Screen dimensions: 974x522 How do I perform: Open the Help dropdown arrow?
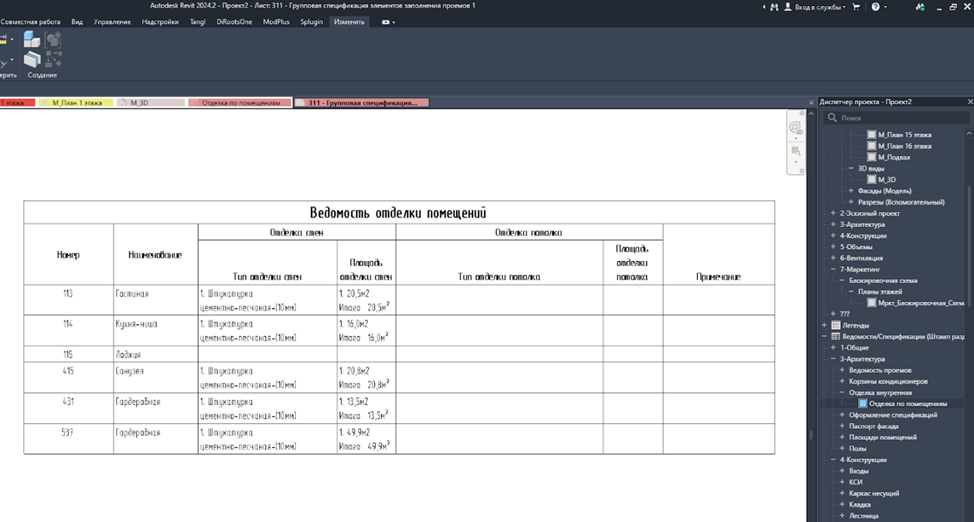pyautogui.click(x=885, y=7)
